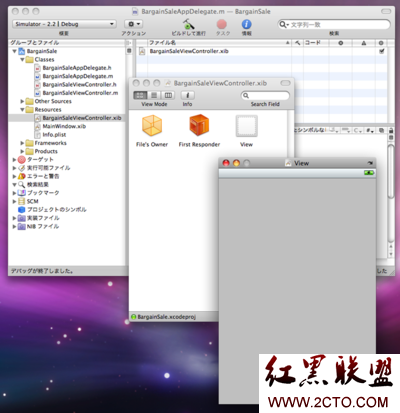Click BargainSale.xcodeproj status indicator

coord(134,317)
